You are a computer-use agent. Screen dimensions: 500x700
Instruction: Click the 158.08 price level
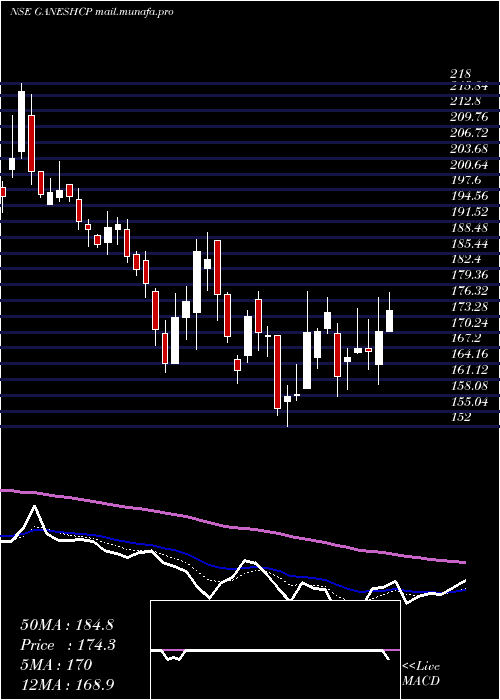coord(469,385)
